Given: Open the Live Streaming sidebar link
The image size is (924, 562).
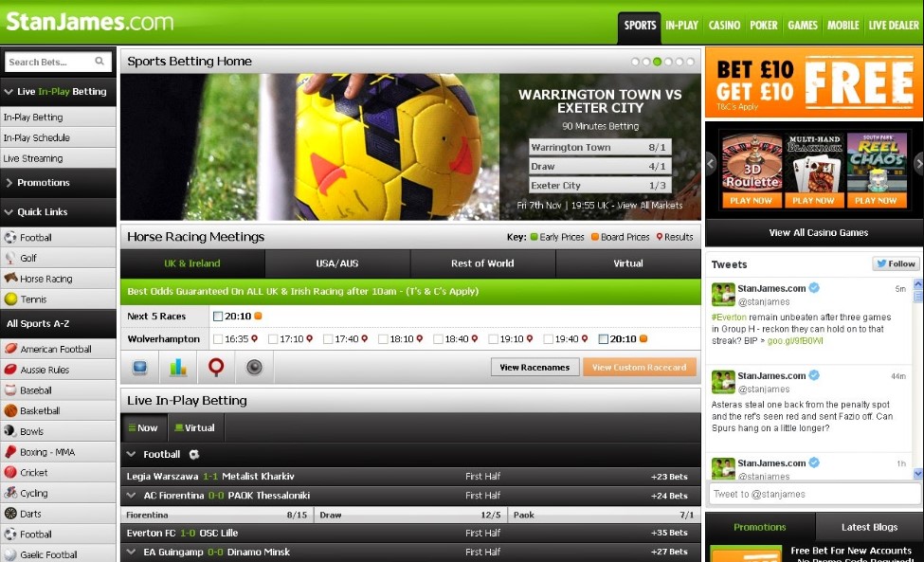Looking at the screenshot, I should tap(59, 158).
